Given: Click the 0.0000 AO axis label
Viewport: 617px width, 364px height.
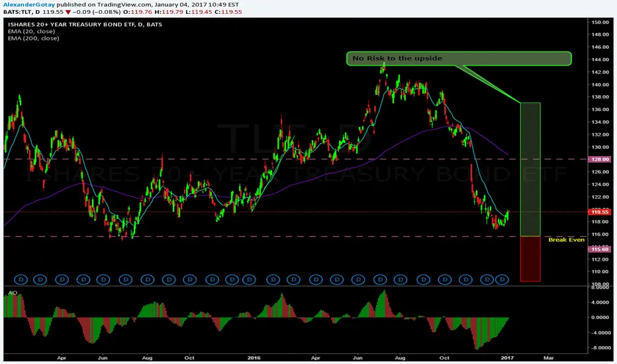Looking at the screenshot, I should (600, 318).
